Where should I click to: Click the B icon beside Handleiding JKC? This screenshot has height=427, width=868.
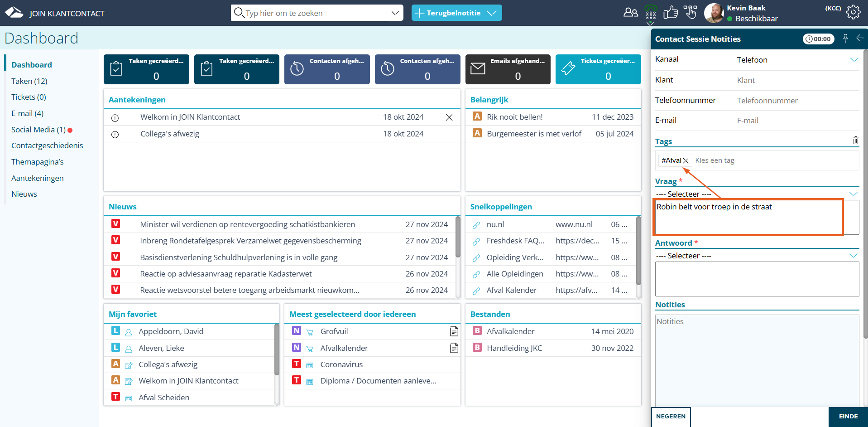[477, 347]
